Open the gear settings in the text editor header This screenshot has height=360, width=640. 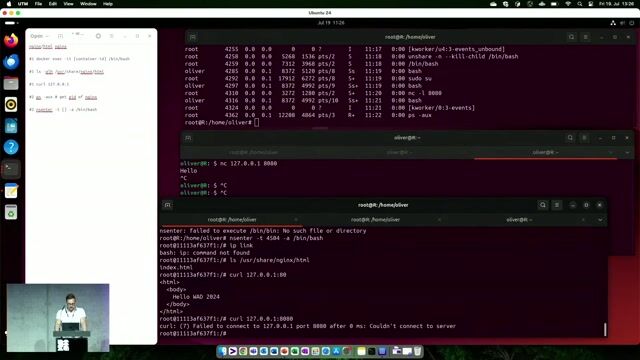point(98,36)
